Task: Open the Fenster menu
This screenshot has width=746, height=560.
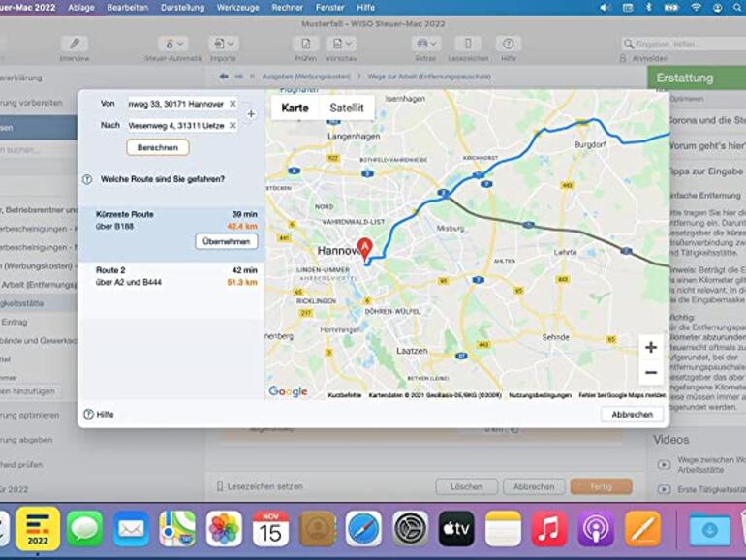Action: pos(329,8)
